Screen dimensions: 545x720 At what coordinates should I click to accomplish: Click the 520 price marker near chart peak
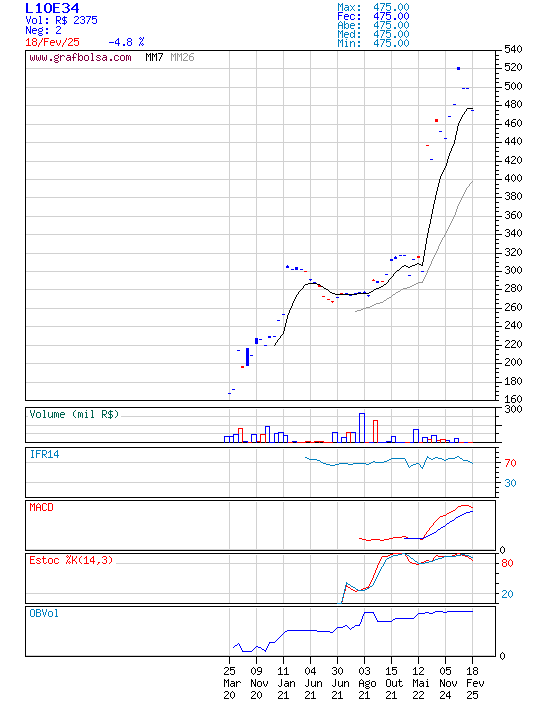click(x=458, y=68)
